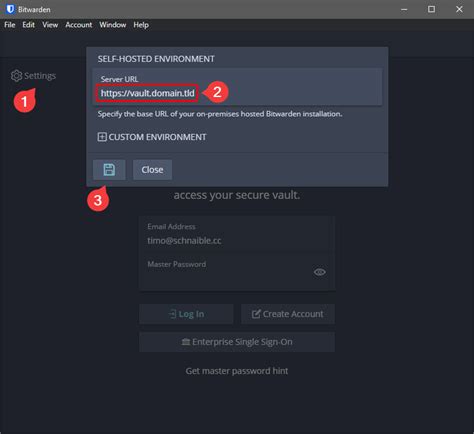This screenshot has height=434, width=474.
Task: Close the Bitwarden window
Action: 459,9
